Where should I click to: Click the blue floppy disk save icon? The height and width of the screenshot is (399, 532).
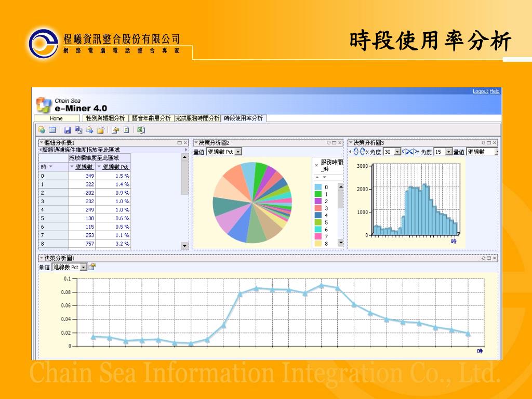(x=68, y=129)
